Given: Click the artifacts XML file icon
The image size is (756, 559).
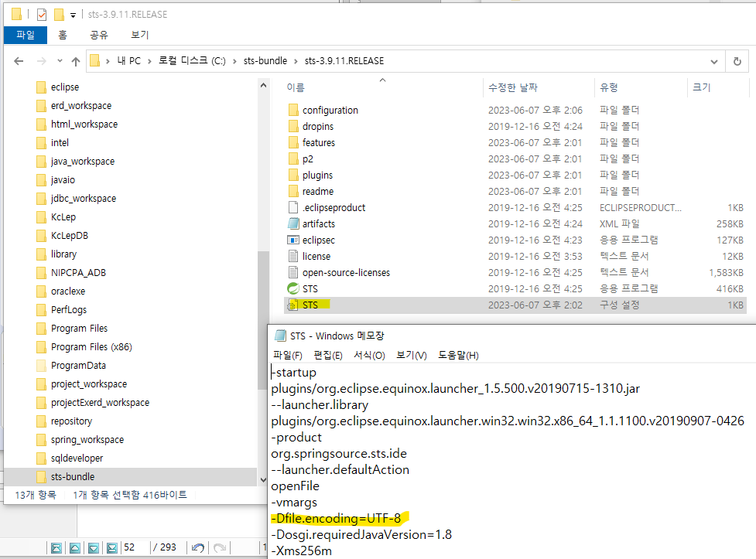Looking at the screenshot, I should click(x=293, y=223).
